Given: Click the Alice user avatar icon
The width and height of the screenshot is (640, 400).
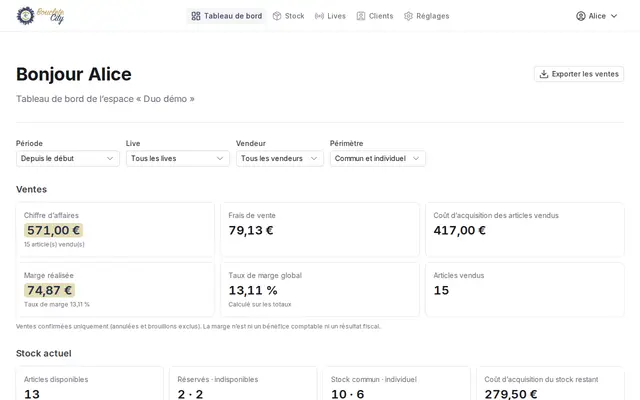Looking at the screenshot, I should pos(580,16).
